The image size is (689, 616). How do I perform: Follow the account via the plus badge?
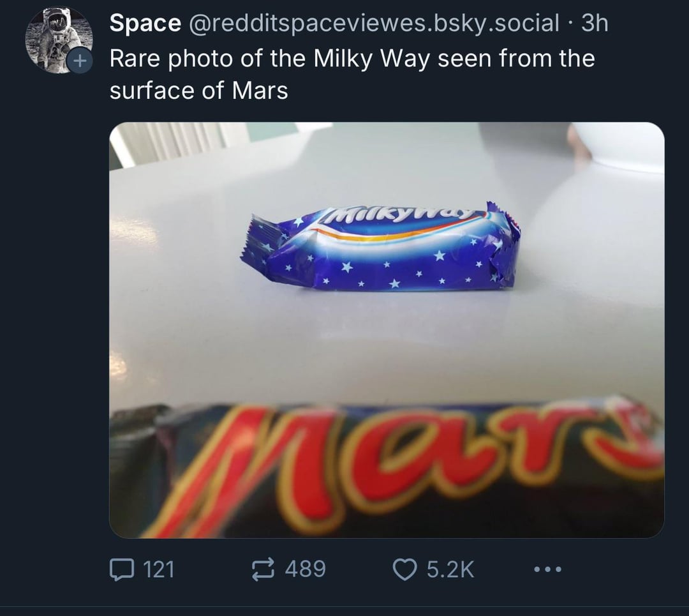tap(79, 62)
